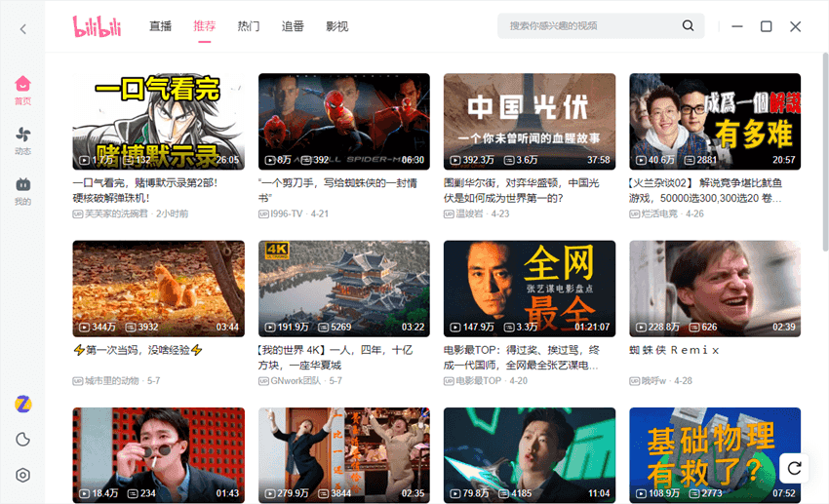Open the 赌博默示录 video thumbnail
Image resolution: width=829 pixels, height=504 pixels.
coord(159,122)
